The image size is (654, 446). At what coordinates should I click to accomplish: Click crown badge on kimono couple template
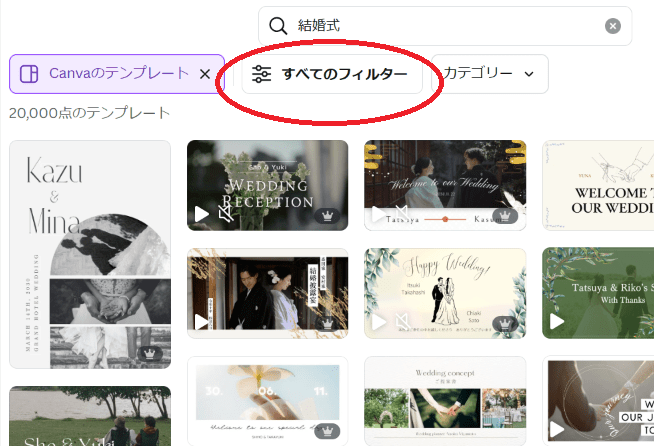click(327, 323)
